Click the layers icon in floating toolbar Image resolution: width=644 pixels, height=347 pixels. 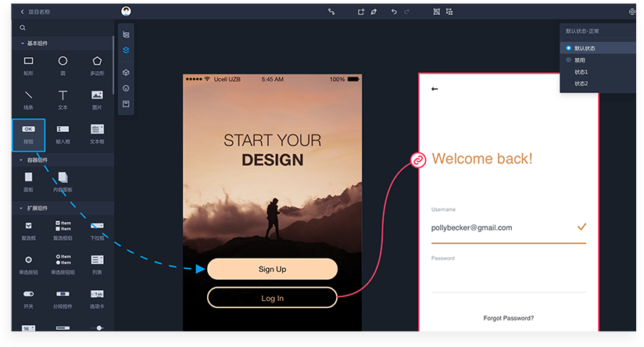[x=126, y=50]
